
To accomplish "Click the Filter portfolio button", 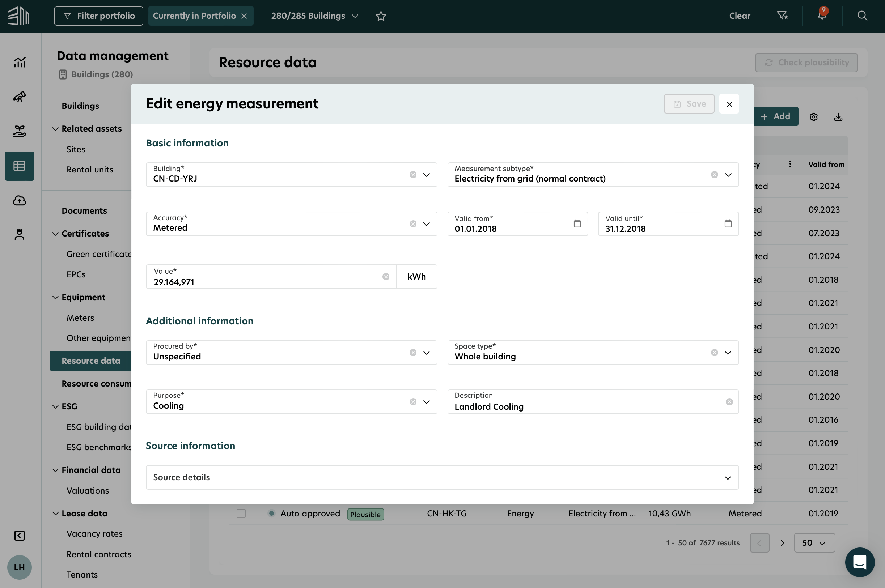I will point(99,16).
